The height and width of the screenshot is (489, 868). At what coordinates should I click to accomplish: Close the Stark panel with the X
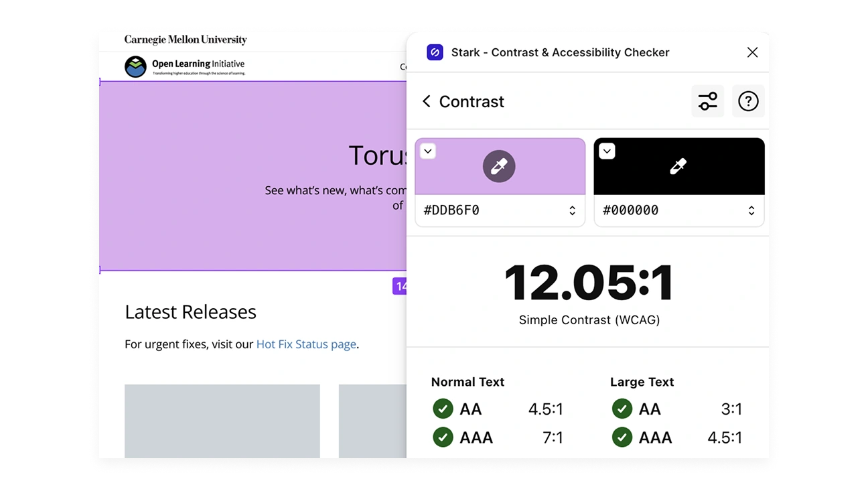(x=752, y=52)
